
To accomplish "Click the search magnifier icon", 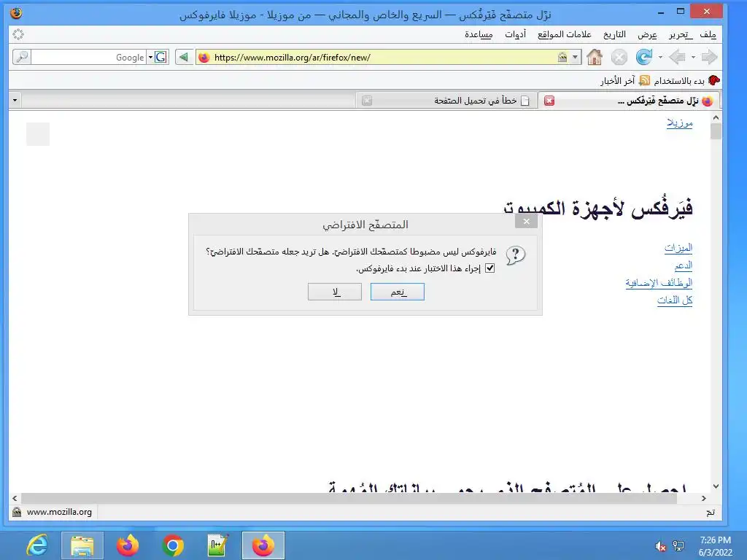I will click(21, 57).
